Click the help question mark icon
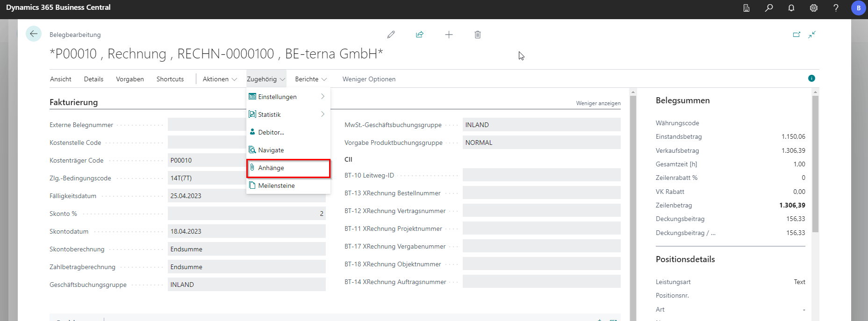The image size is (868, 321). click(x=836, y=8)
